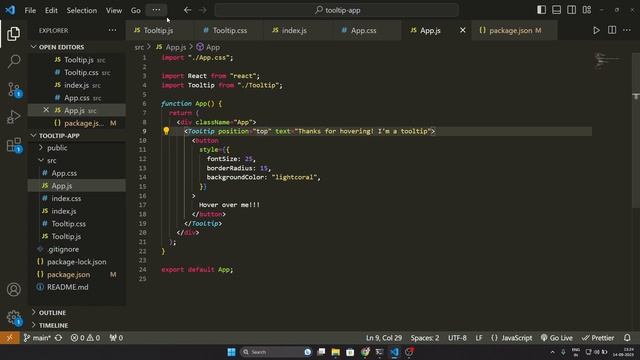Open File Explorer from the taskbar
This screenshot has width=640, height=360.
click(x=336, y=352)
